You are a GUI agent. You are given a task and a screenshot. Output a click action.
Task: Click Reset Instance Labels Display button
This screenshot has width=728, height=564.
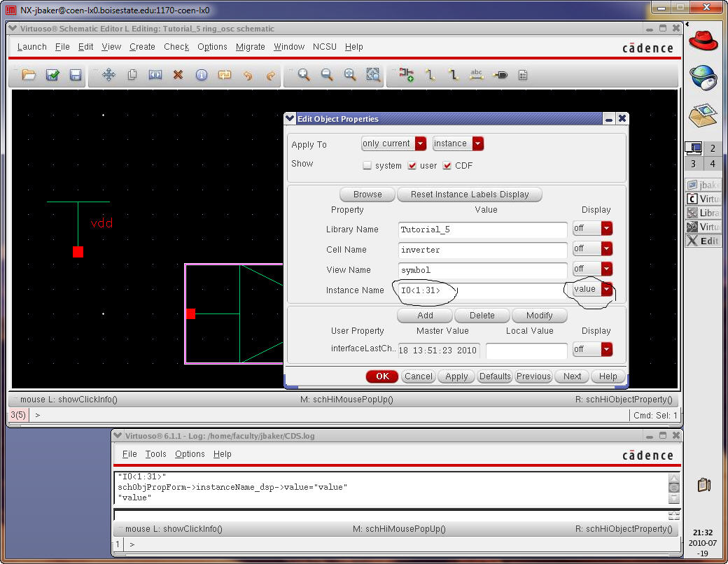(x=469, y=195)
